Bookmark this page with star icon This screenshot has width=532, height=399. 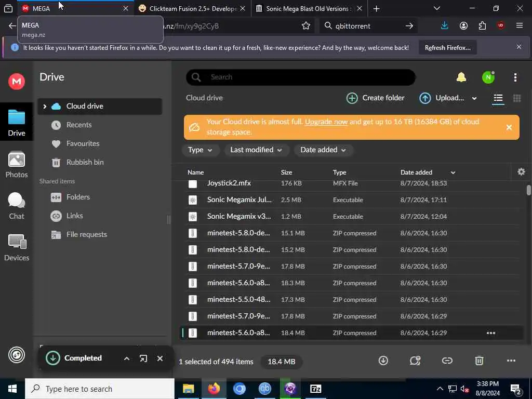(x=305, y=26)
